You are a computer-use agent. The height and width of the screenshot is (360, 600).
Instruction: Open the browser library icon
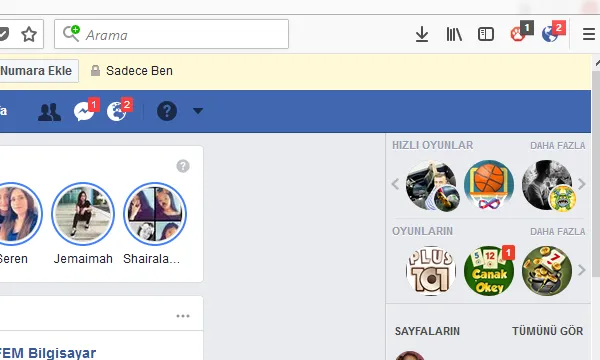tap(454, 34)
